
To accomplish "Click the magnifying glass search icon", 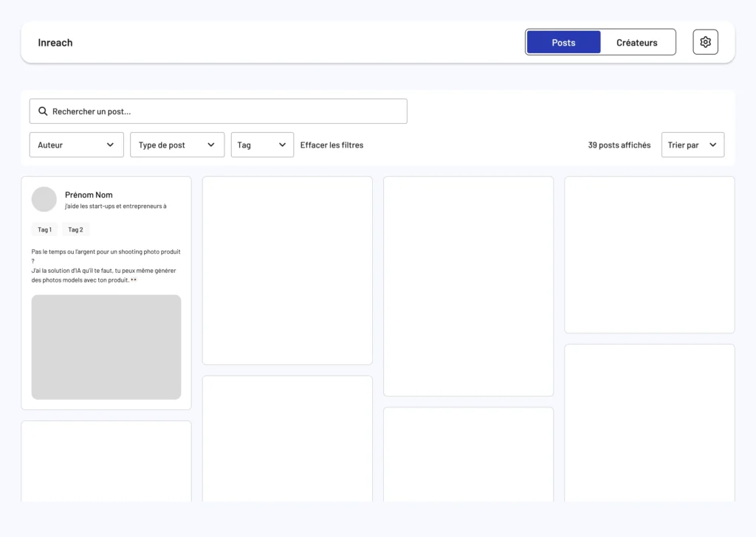I will tap(43, 111).
